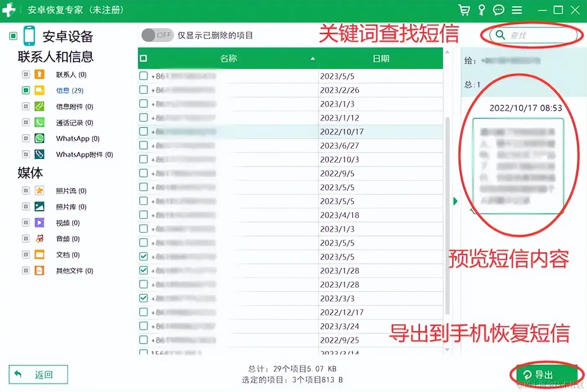Check the box for the 2023/6/27 row
Viewport: 587px width, 392px height.
pyautogui.click(x=143, y=145)
